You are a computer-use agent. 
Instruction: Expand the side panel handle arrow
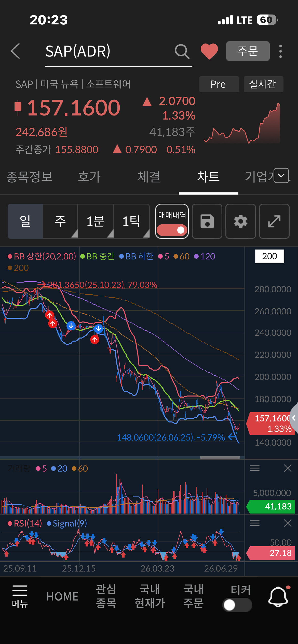[x=294, y=418]
